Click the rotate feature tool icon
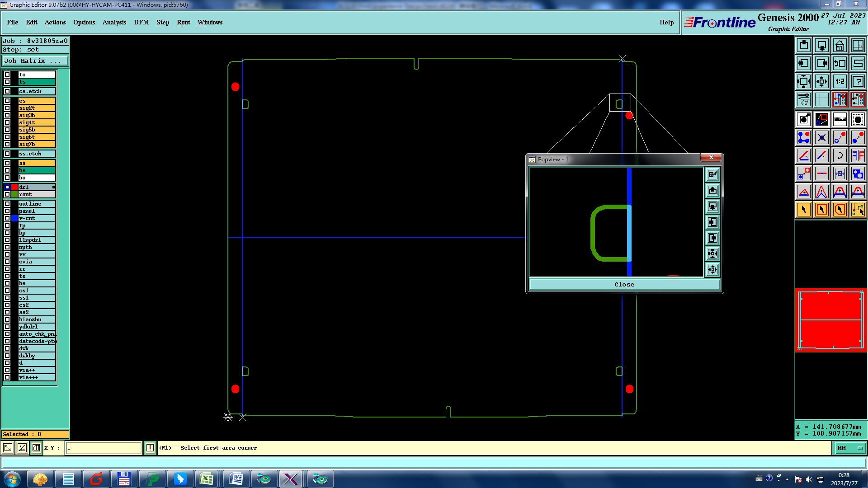Image resolution: width=868 pixels, height=488 pixels. point(840,155)
